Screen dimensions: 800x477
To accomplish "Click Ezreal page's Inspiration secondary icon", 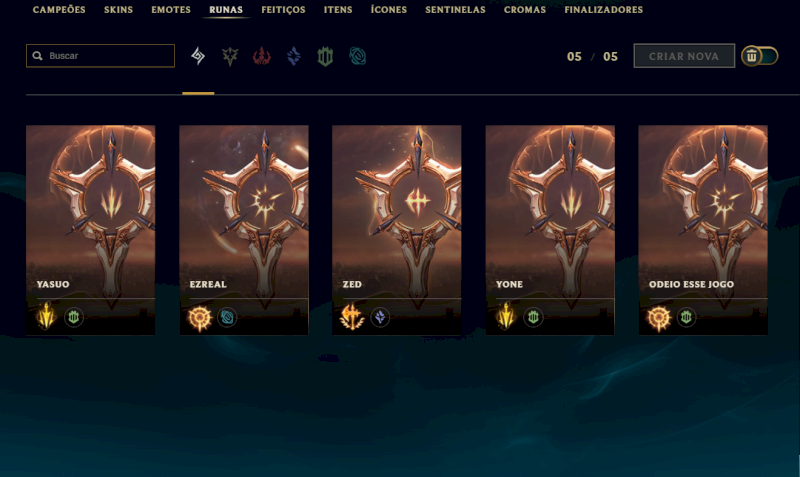I will [227, 317].
